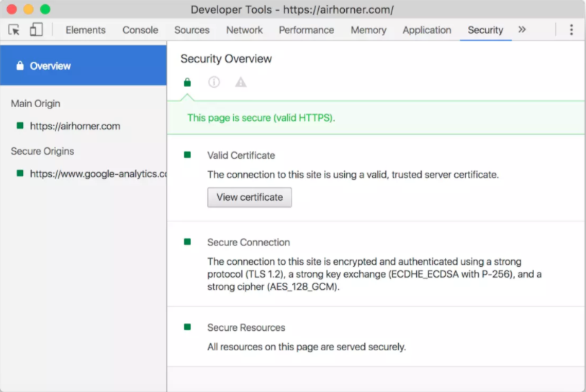Minimize the window with yellow button
Image resolution: width=586 pixels, height=392 pixels.
coord(28,9)
